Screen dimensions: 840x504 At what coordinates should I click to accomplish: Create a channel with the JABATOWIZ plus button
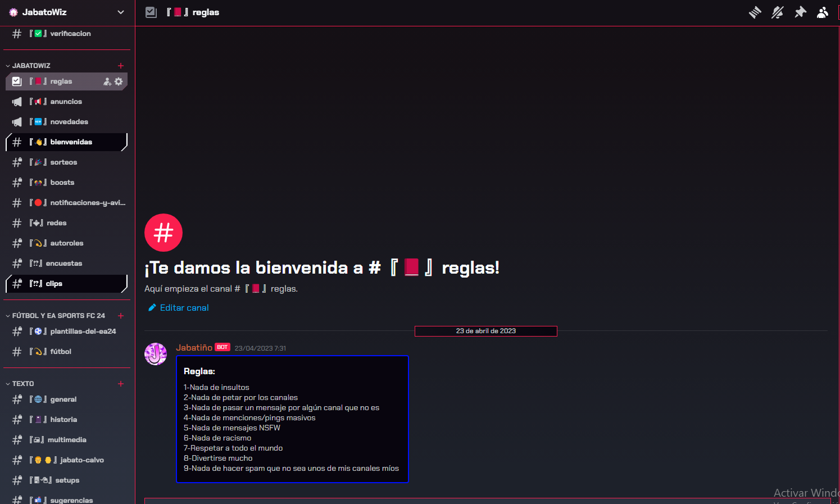click(x=120, y=65)
